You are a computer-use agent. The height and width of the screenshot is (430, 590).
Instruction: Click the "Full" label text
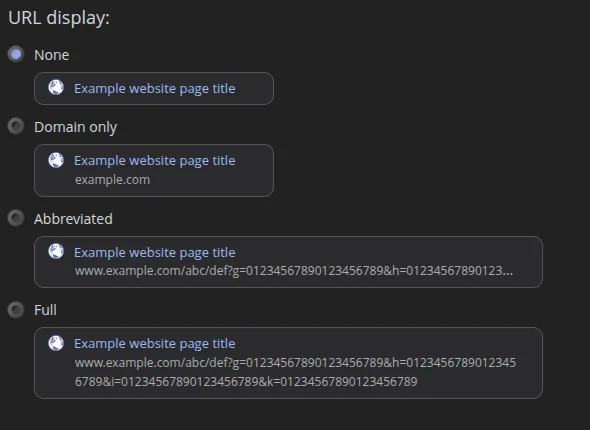click(46, 310)
